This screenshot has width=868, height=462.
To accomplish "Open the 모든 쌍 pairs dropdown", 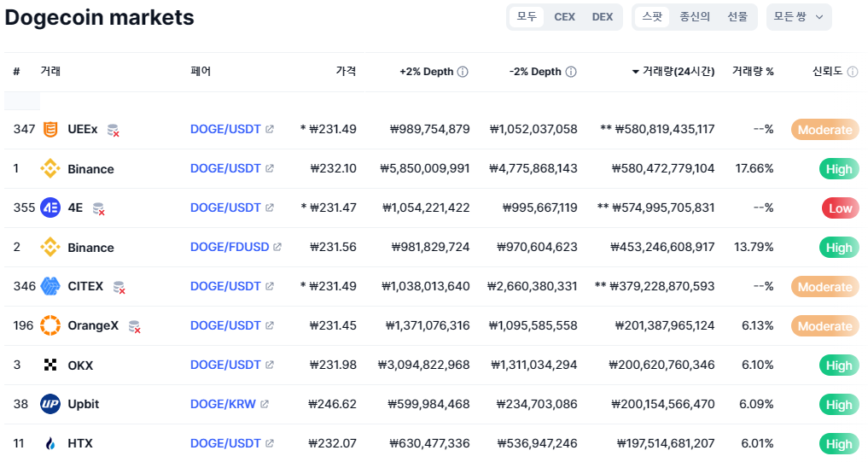I will pos(799,16).
